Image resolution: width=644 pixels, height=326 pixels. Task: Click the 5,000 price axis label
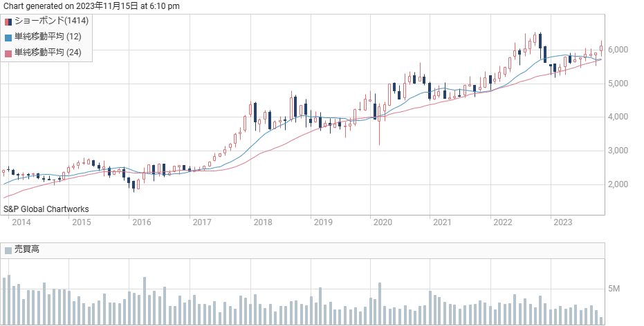[x=618, y=84]
